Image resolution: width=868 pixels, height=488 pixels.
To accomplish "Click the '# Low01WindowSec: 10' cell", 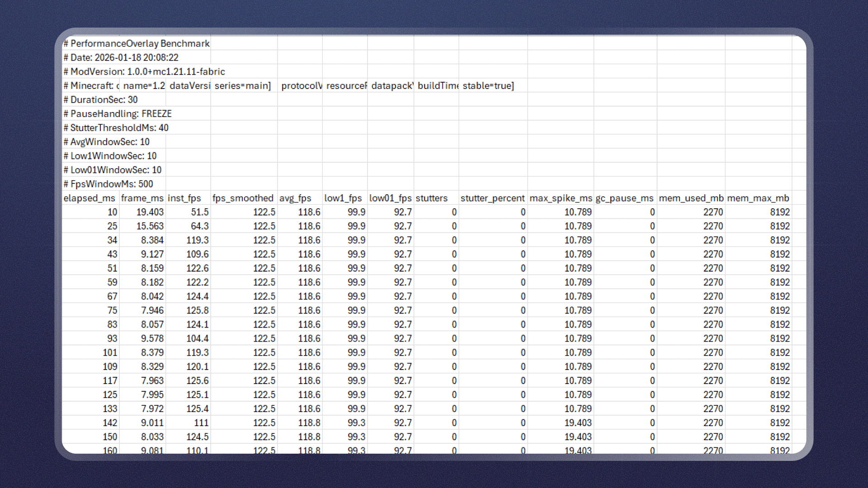I will pyautogui.click(x=113, y=169).
